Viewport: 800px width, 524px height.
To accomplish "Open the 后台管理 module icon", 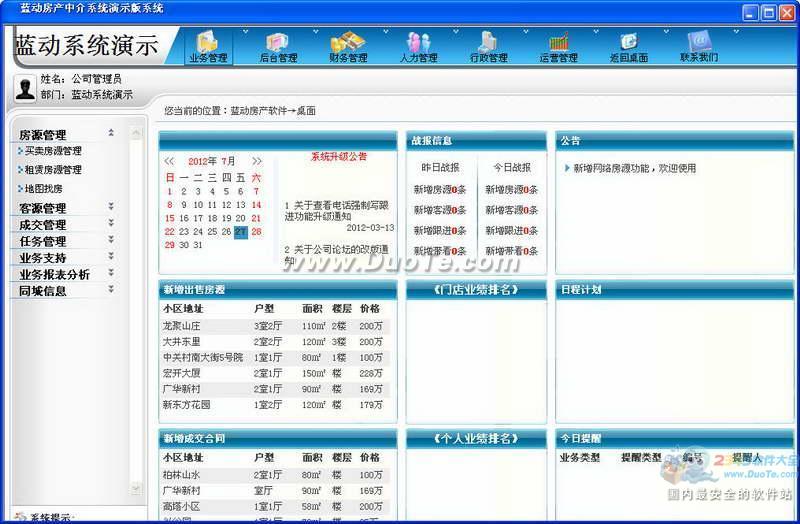I will tap(278, 43).
